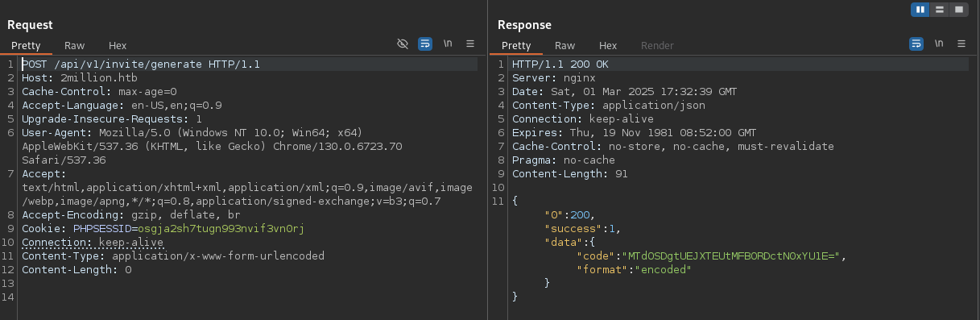Click the Accept-Encoding: gzip, deflate, br line
980x320 pixels.
pyautogui.click(x=131, y=214)
